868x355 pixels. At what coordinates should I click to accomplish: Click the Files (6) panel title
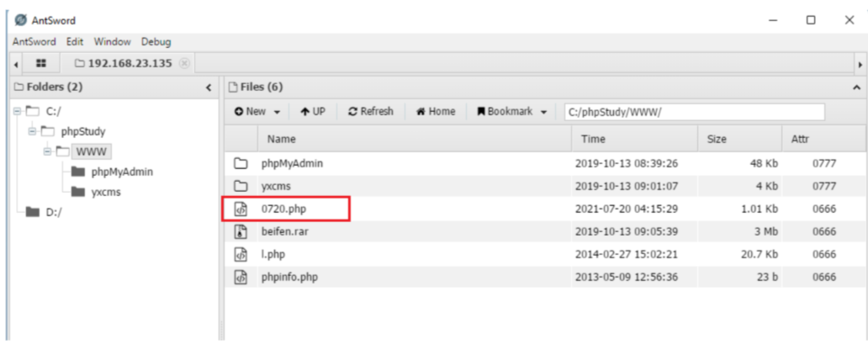point(262,87)
